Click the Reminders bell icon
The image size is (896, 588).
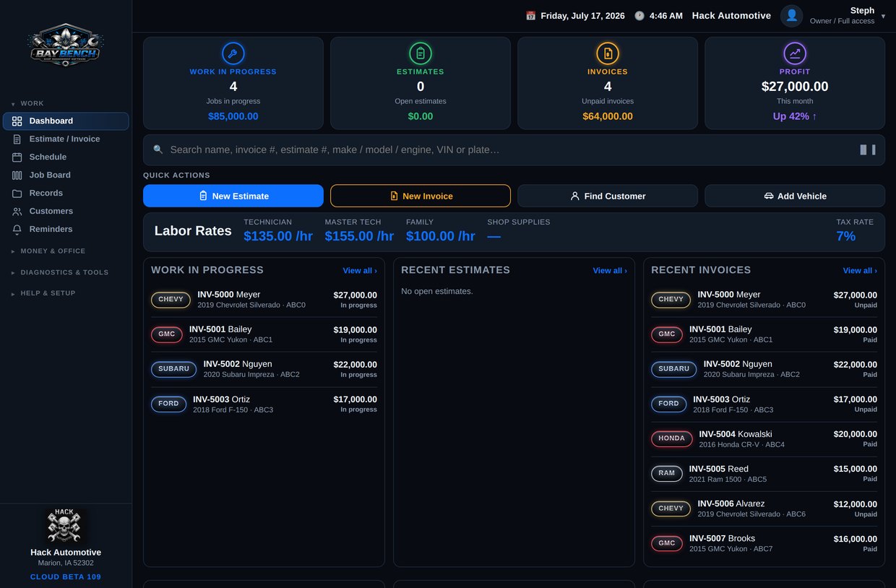point(17,230)
